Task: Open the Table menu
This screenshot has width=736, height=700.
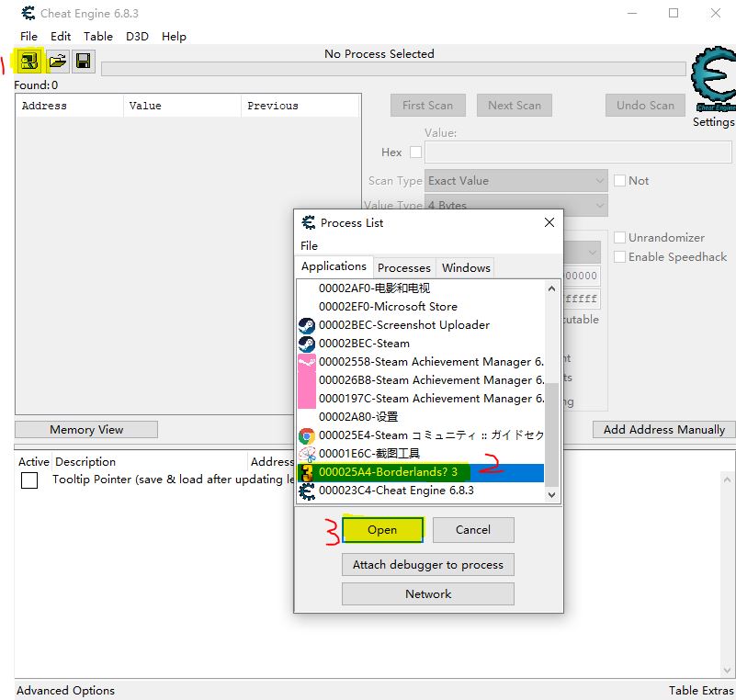Action: pyautogui.click(x=98, y=36)
